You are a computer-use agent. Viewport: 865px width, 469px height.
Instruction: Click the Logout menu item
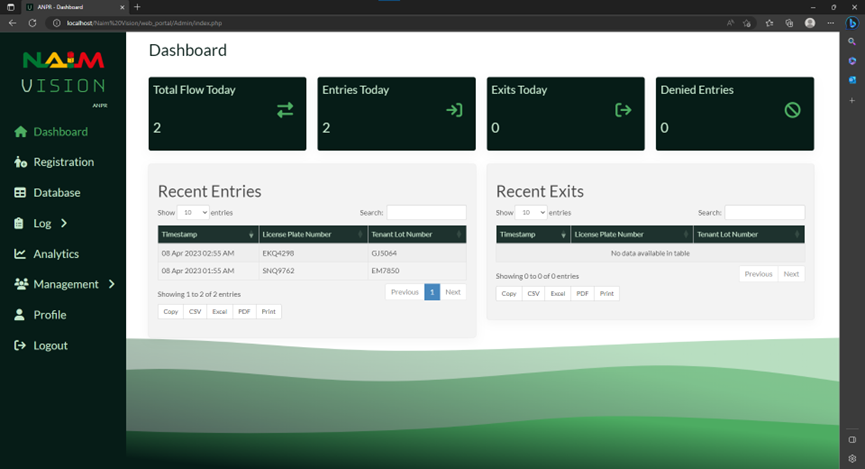tap(50, 345)
